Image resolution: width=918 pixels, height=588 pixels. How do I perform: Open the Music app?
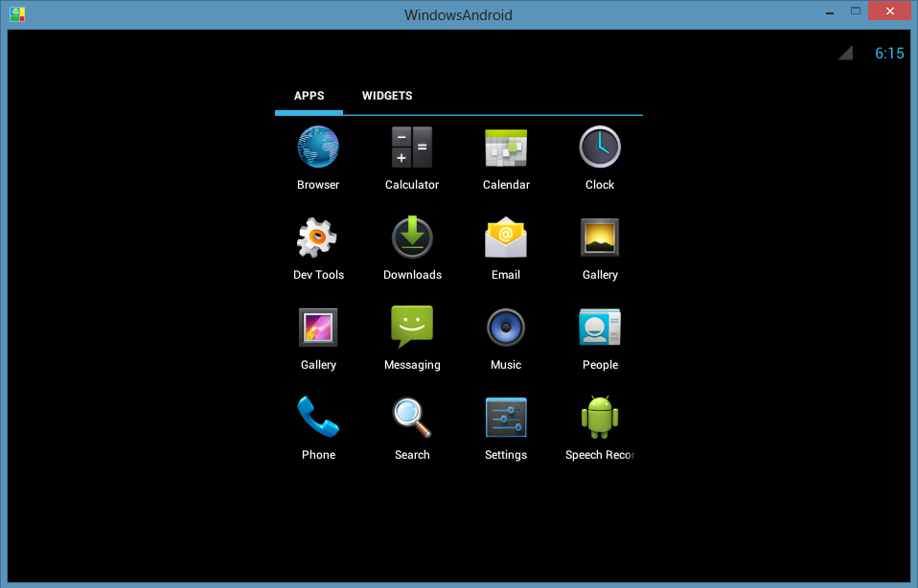point(506,328)
